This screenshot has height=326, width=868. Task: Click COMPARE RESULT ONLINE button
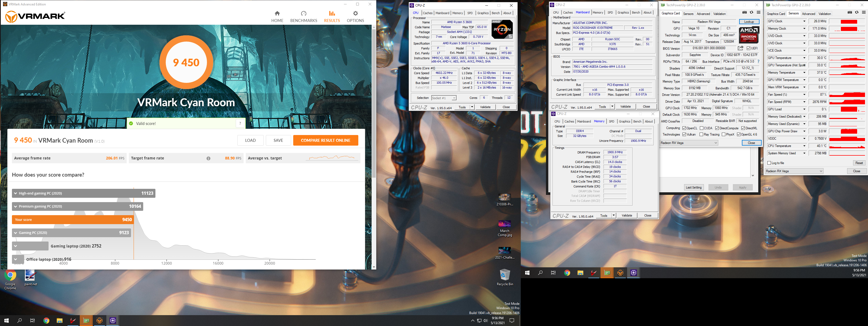325,140
